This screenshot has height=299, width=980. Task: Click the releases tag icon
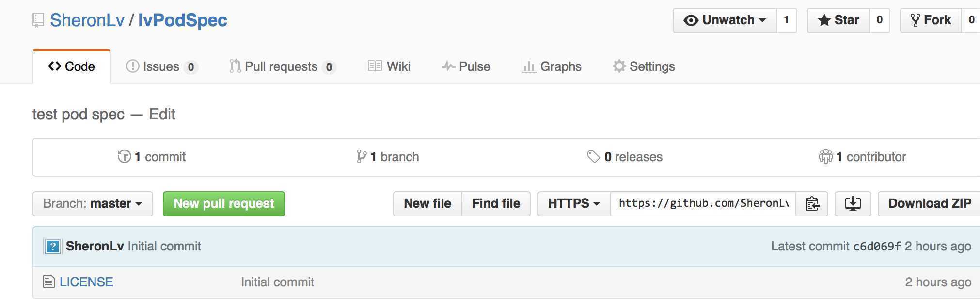click(x=593, y=157)
